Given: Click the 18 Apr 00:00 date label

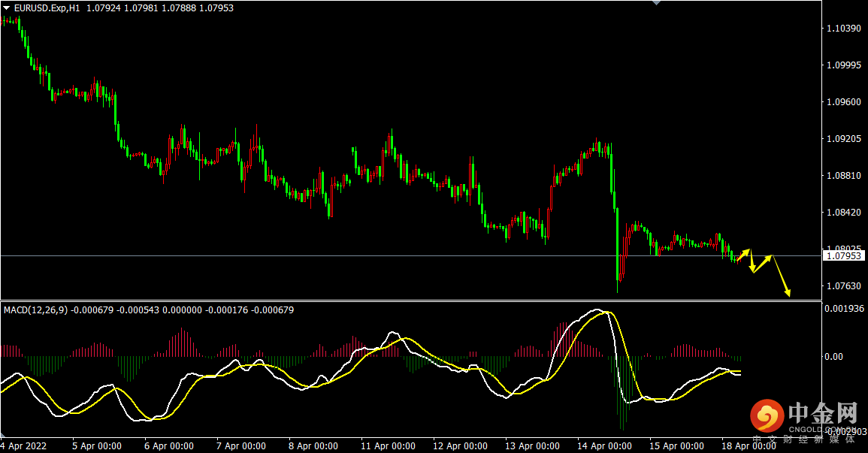Looking at the screenshot, I should click(749, 445).
